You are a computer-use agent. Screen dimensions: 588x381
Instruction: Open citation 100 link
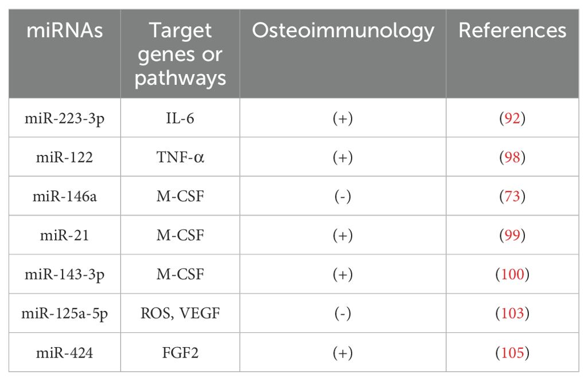tap(512, 274)
